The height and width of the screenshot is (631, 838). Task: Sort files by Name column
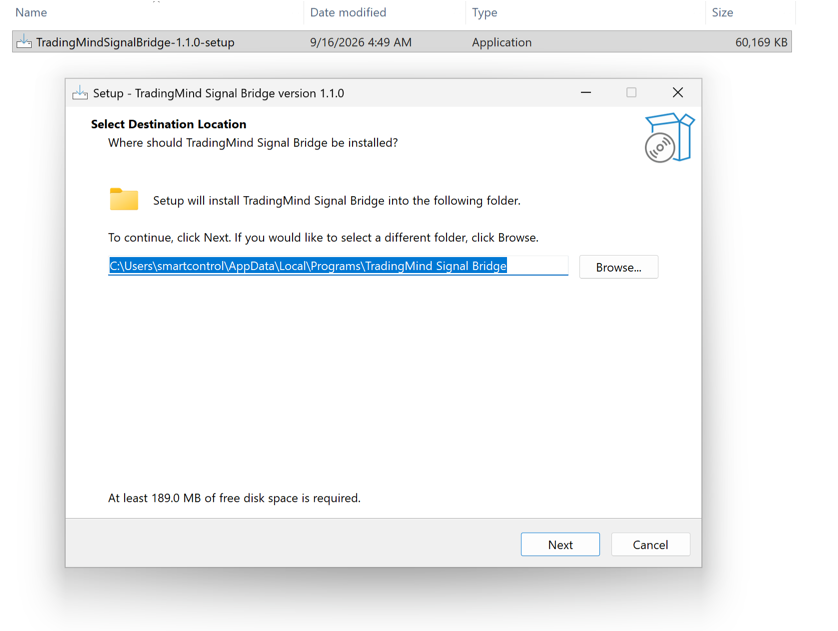pyautogui.click(x=31, y=12)
